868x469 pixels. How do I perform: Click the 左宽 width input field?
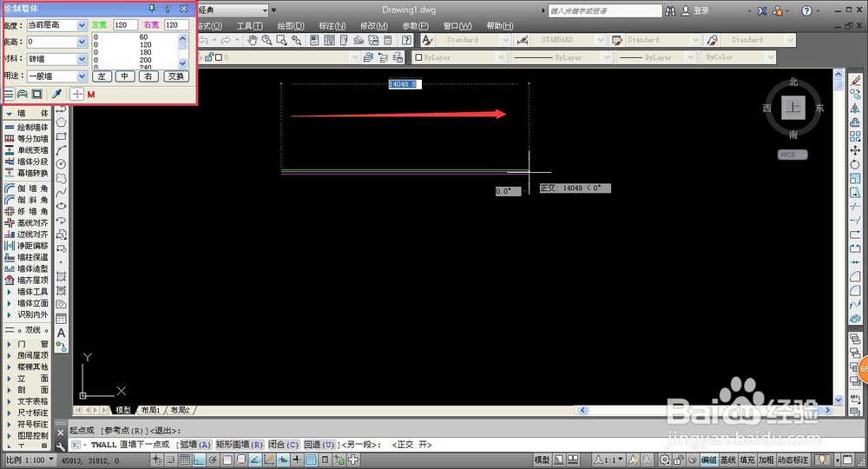[126, 25]
